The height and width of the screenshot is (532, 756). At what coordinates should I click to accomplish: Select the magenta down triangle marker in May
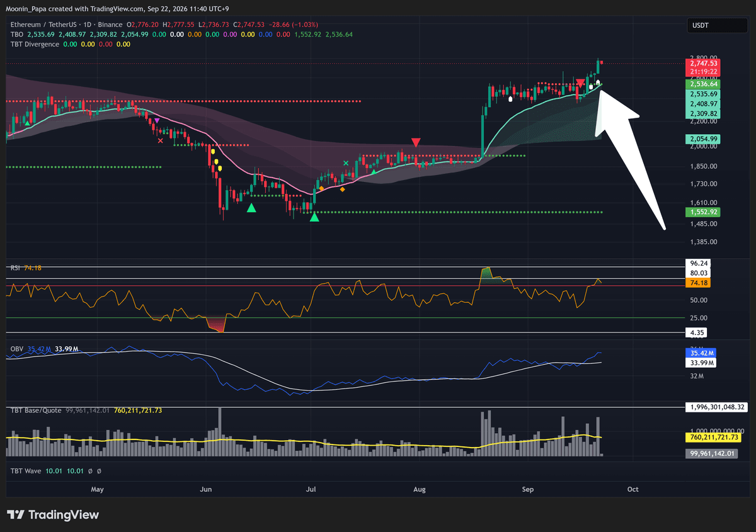[x=157, y=120]
